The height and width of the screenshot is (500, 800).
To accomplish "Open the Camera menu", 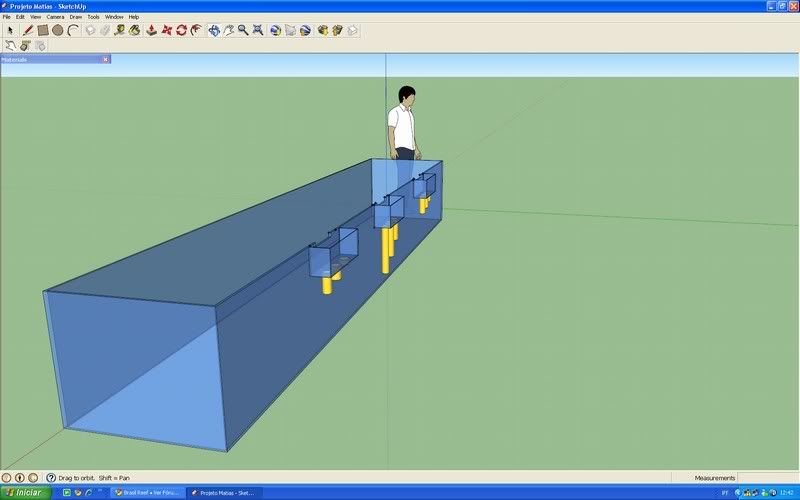I will pyautogui.click(x=55, y=17).
